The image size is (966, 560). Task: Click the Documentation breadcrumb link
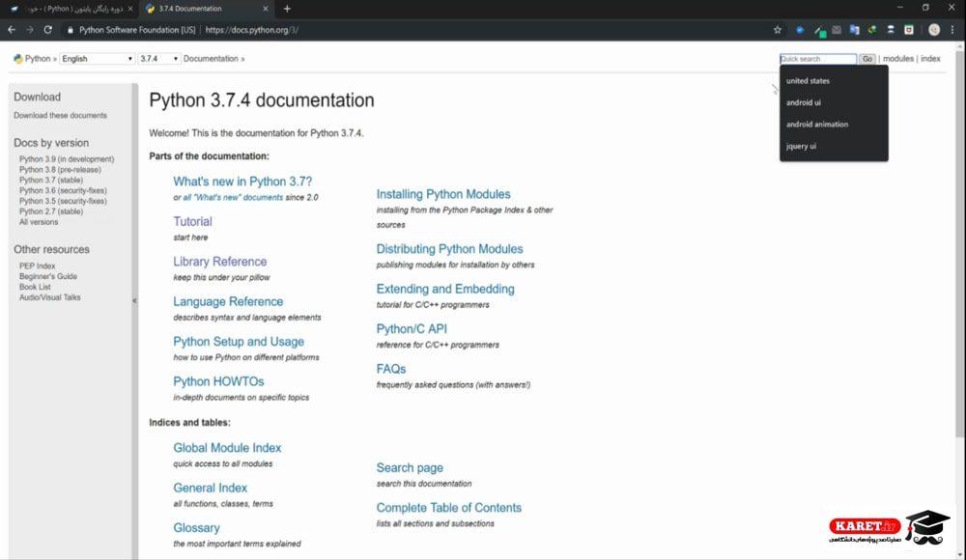click(211, 59)
